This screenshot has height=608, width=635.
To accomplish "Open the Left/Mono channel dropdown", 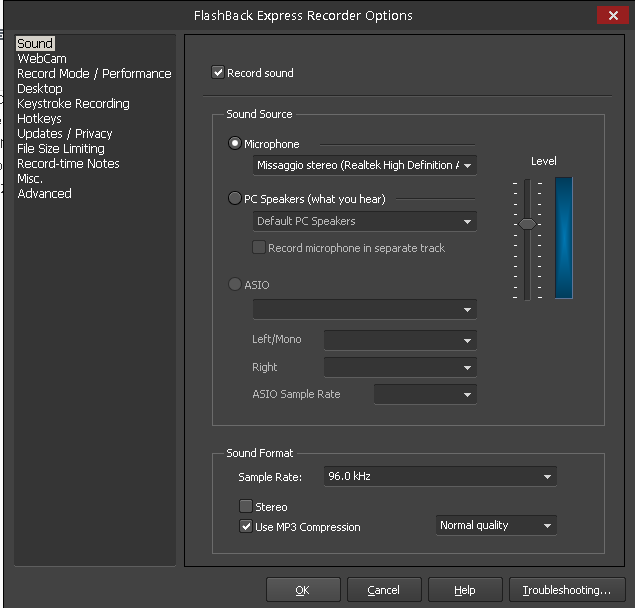I will point(400,340).
